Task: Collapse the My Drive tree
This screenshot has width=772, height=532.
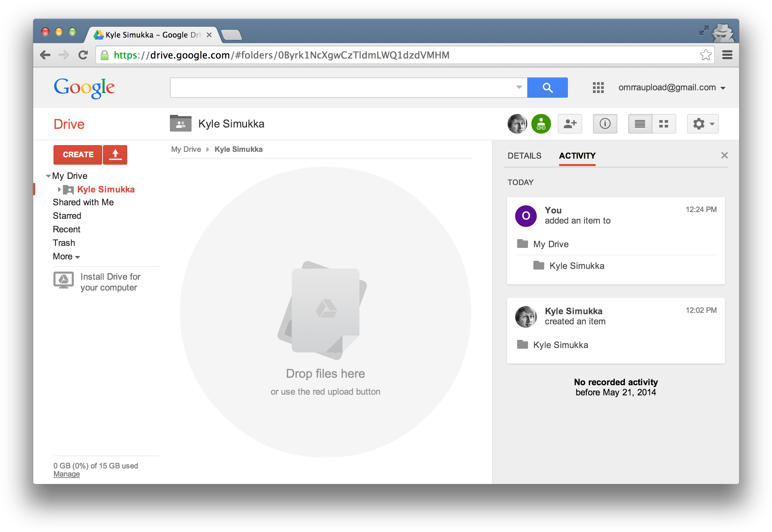Action: pyautogui.click(x=48, y=176)
